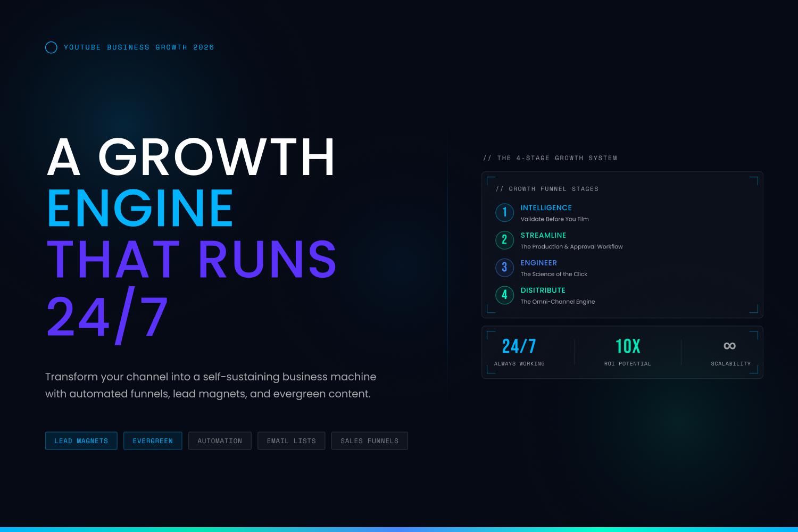Click the headline A GROWTH ENGINE THAT RUNS 24/7
This screenshot has width=798, height=532.
click(192, 234)
